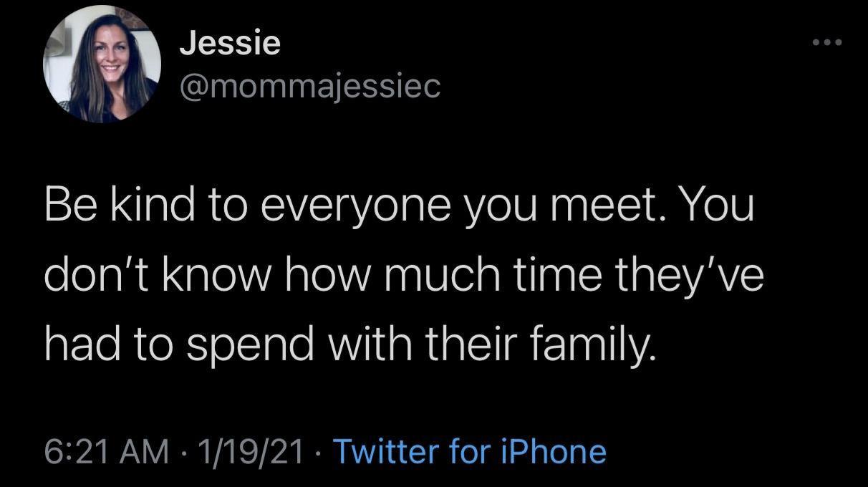The width and height of the screenshot is (868, 487).
Task: Click the tweet line starting "had to spend"
Action: point(349,346)
